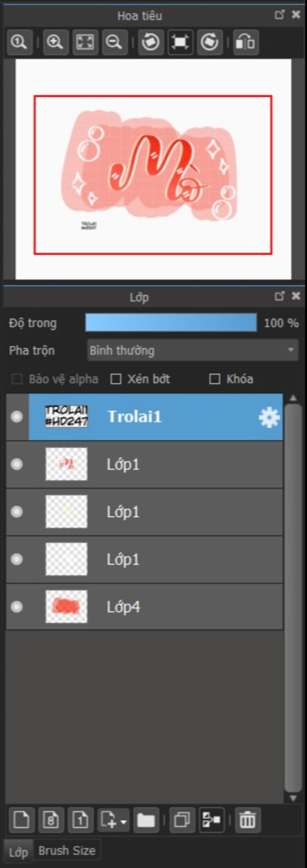Viewport: 307px width, 868px height.
Task: Add a new folder layer
Action: point(146,820)
